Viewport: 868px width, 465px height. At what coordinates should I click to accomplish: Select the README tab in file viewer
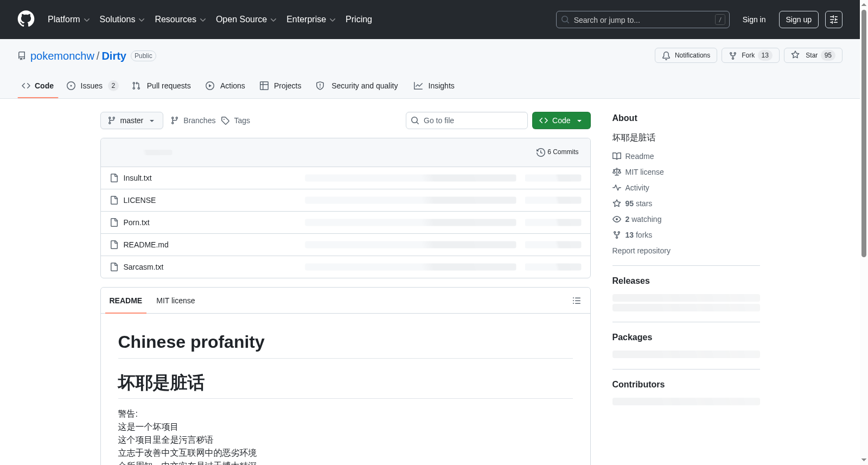tap(126, 301)
